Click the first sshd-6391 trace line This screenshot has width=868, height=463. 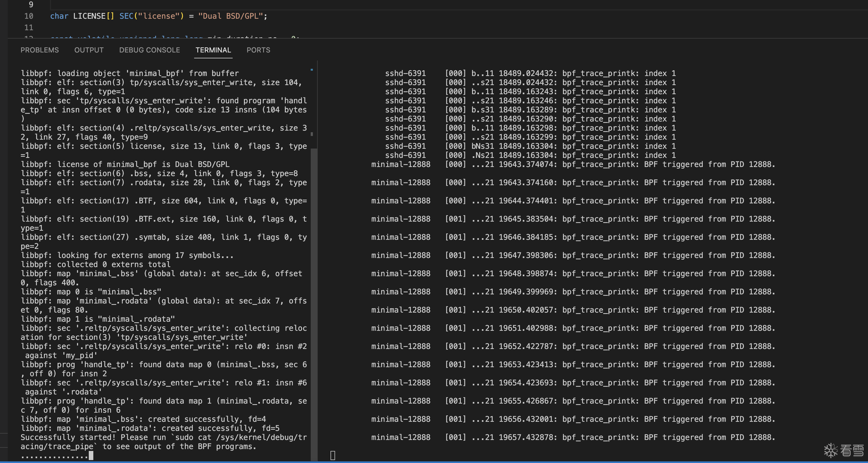coord(530,73)
